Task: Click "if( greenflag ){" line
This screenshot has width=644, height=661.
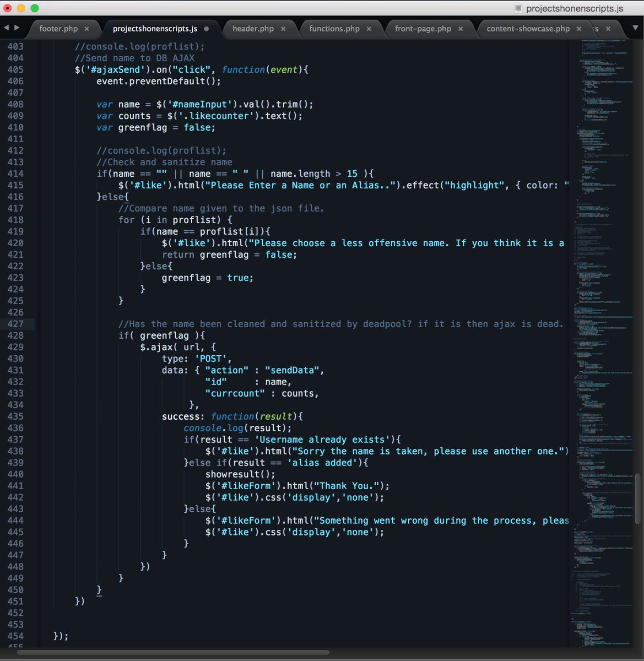Action: [x=161, y=335]
